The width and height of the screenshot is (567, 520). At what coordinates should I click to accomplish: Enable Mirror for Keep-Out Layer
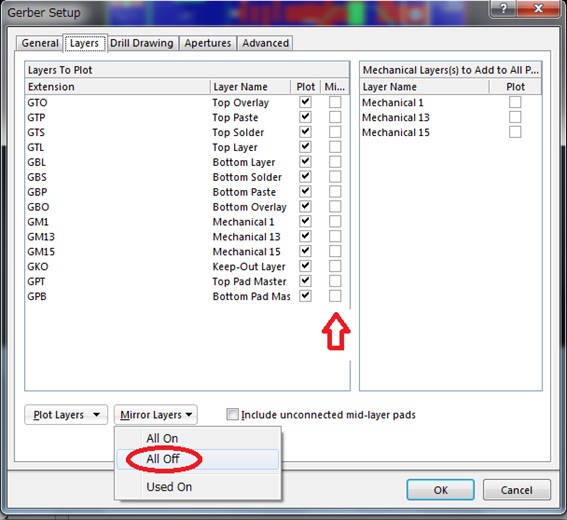click(335, 266)
